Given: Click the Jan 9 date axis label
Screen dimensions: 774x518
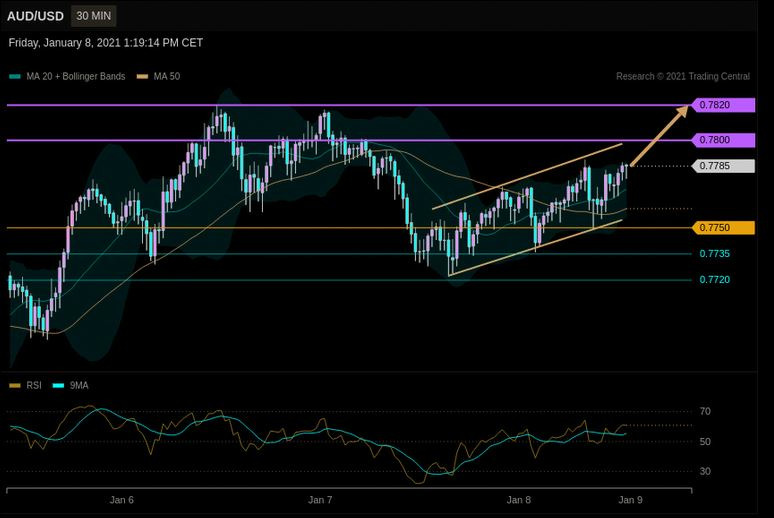Looking at the screenshot, I should point(630,500).
